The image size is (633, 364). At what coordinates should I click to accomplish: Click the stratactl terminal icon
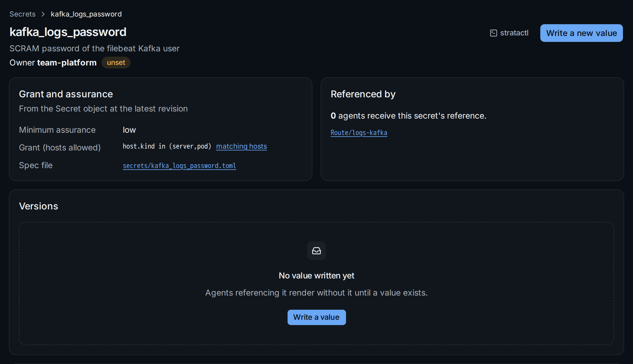pyautogui.click(x=493, y=33)
